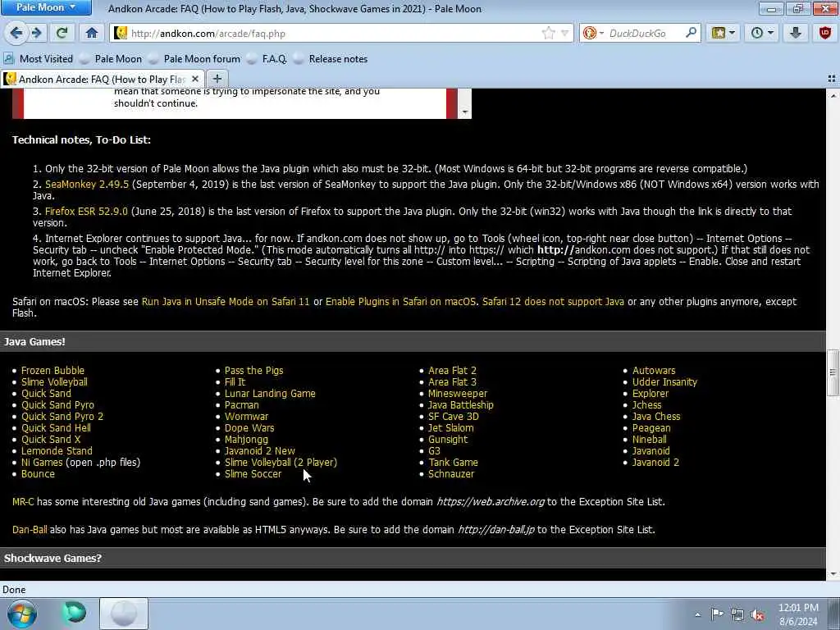Open the Java Battleship link
The width and height of the screenshot is (840, 630).
[x=461, y=405]
